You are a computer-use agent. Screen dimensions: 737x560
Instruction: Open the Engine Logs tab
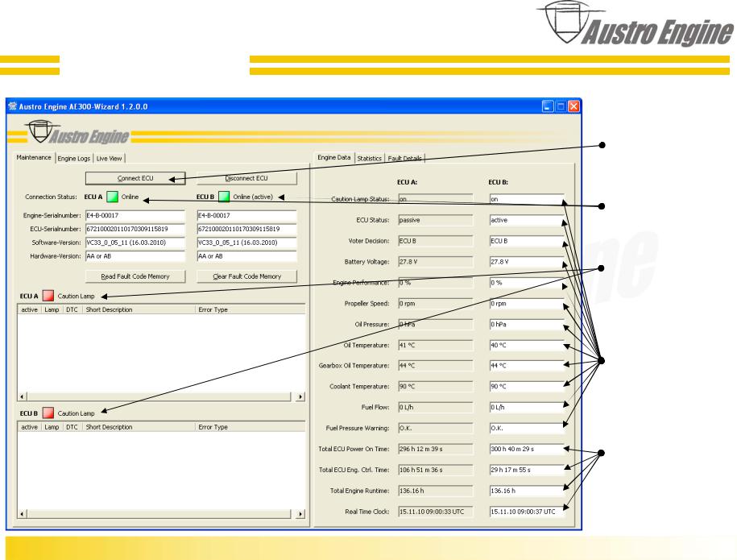pyautogui.click(x=74, y=159)
